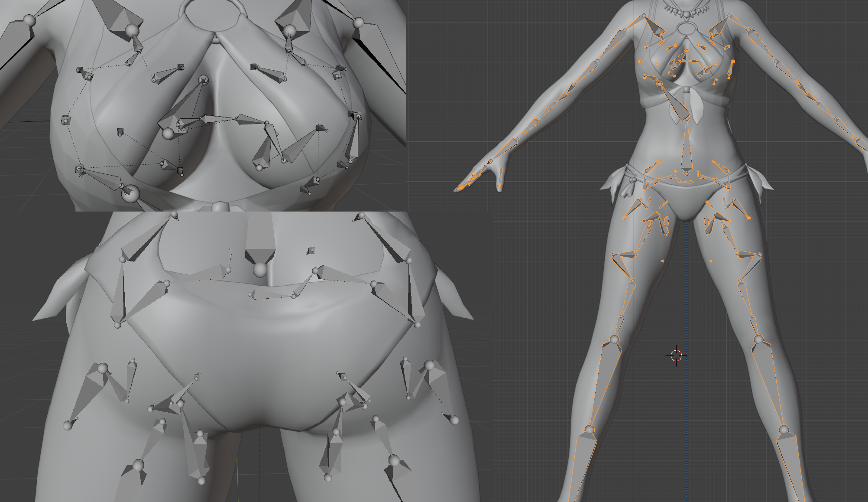Screen dimensions: 868x502
Task: Click the green axis line in hip close-up
Action: [x=237, y=477]
